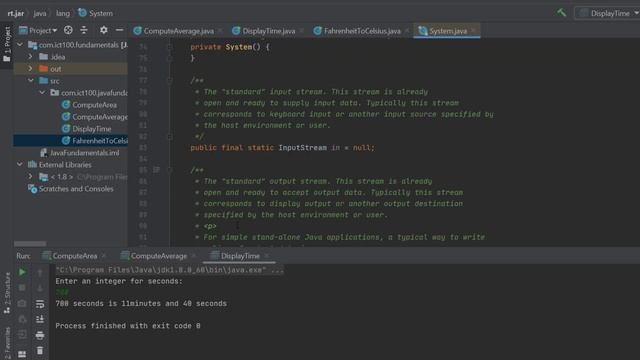The height and width of the screenshot is (360, 640).
Task: Collapse the com.ict100.javafunda package
Action: (x=42, y=93)
